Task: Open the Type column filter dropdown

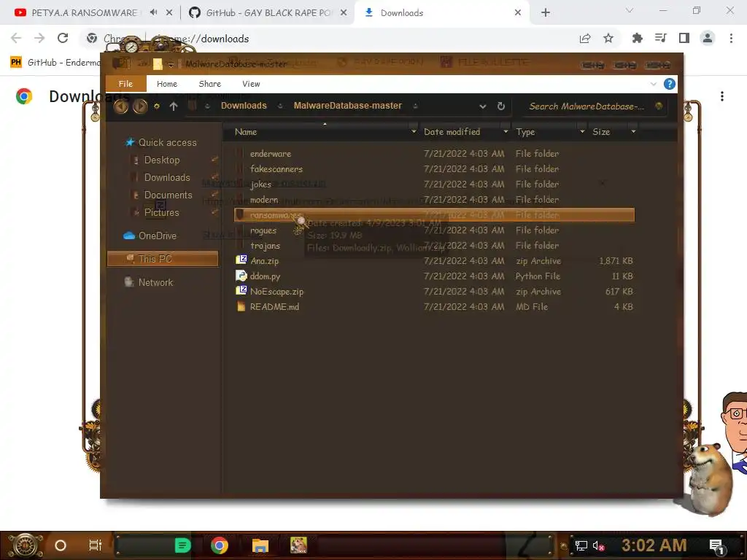Action: tap(581, 132)
